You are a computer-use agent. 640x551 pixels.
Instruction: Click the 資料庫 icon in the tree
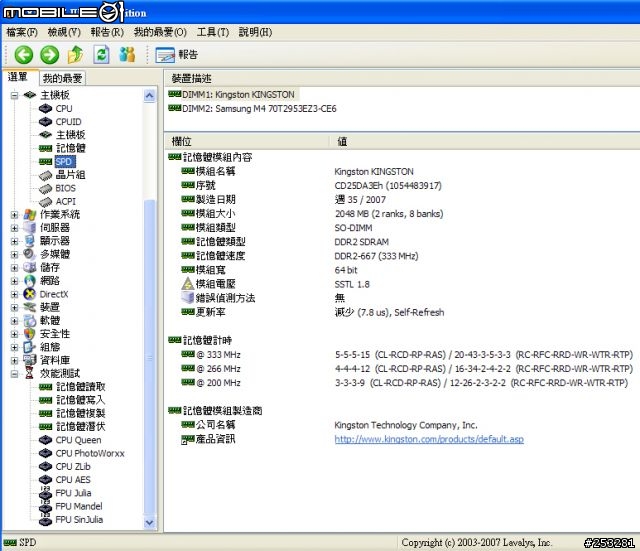(30, 360)
